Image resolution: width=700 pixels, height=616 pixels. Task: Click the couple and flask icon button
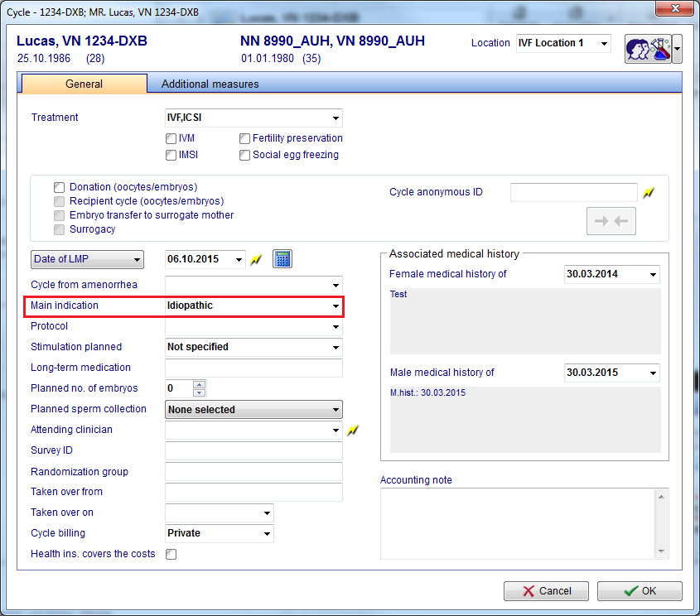click(x=648, y=49)
